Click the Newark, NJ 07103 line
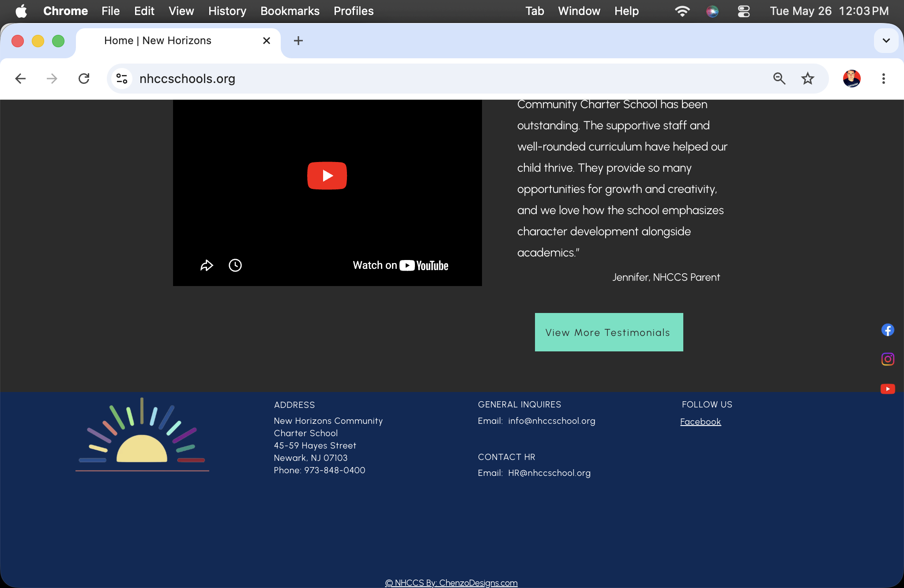The image size is (904, 588). (x=311, y=458)
